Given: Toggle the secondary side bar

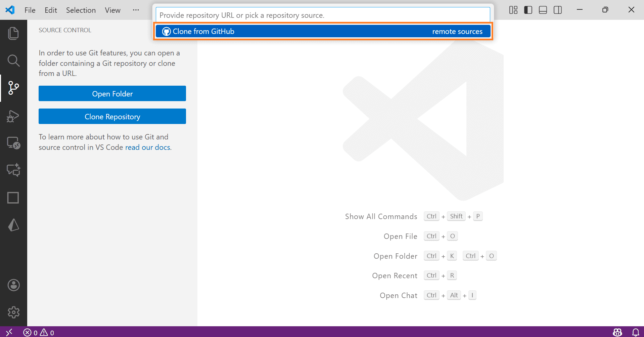Looking at the screenshot, I should tap(557, 10).
